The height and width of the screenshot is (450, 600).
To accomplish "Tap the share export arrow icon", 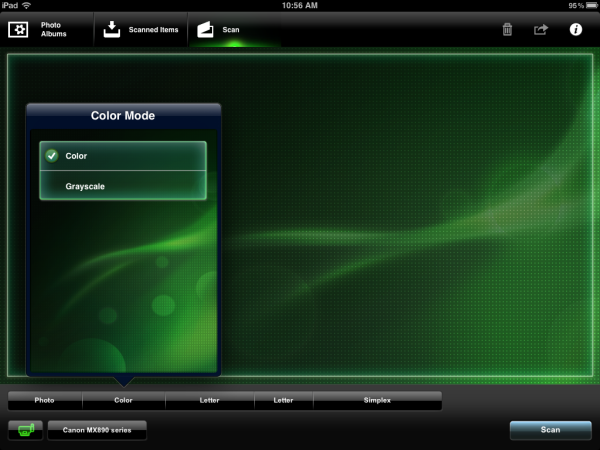I will pos(541,30).
